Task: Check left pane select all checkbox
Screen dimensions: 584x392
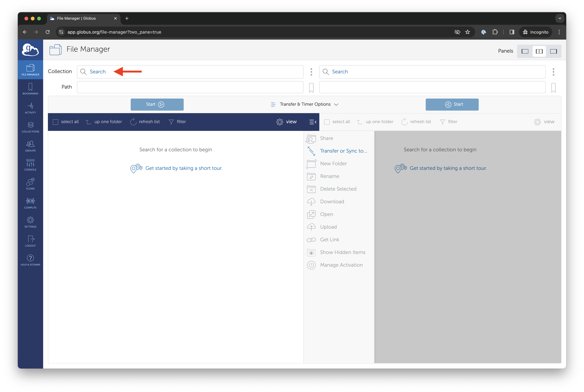Action: coord(56,122)
